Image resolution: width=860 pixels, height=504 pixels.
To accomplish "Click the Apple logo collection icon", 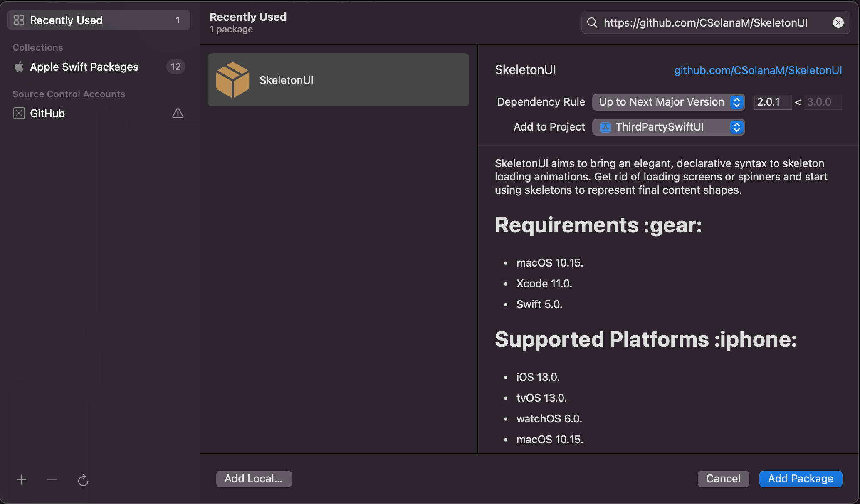I will click(19, 67).
